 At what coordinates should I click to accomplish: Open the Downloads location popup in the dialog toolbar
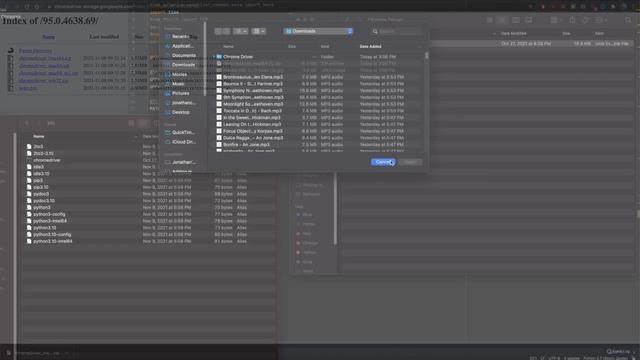pos(318,31)
